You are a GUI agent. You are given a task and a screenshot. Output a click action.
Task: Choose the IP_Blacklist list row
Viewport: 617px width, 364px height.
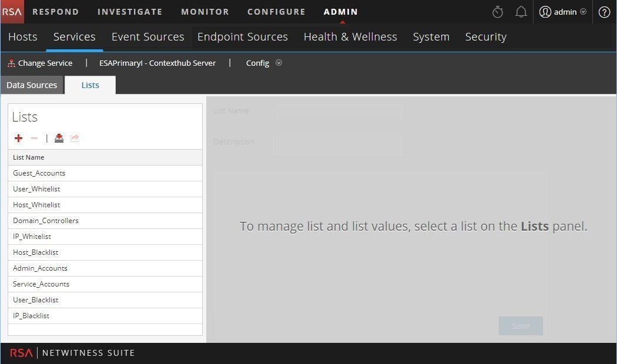31,316
